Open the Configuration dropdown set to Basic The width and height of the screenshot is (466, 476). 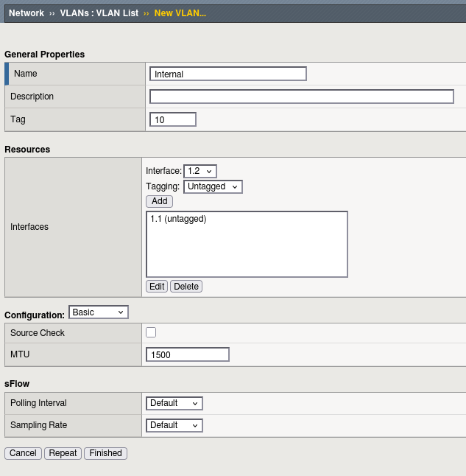pos(99,312)
